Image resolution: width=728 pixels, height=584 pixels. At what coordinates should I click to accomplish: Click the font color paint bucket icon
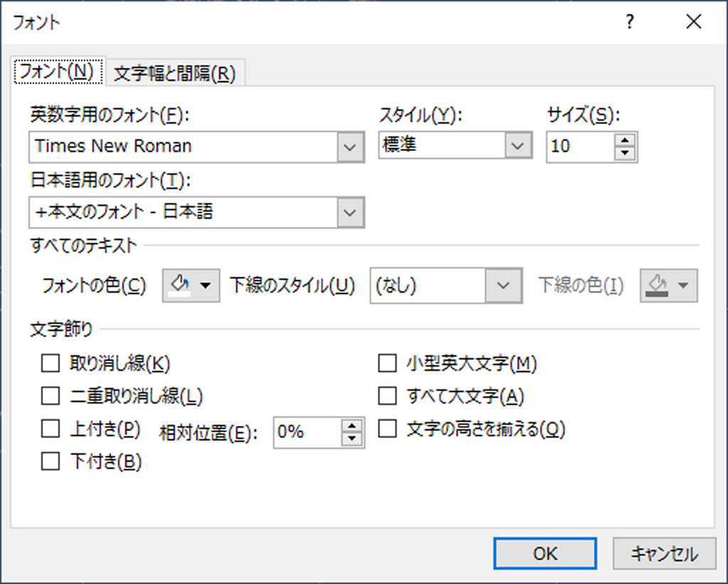(x=182, y=286)
